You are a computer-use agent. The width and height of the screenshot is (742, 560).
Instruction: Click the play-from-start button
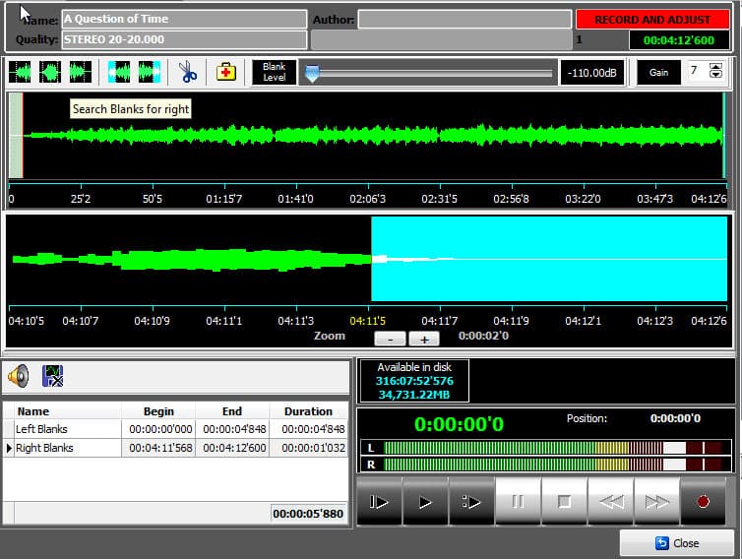[x=379, y=502]
